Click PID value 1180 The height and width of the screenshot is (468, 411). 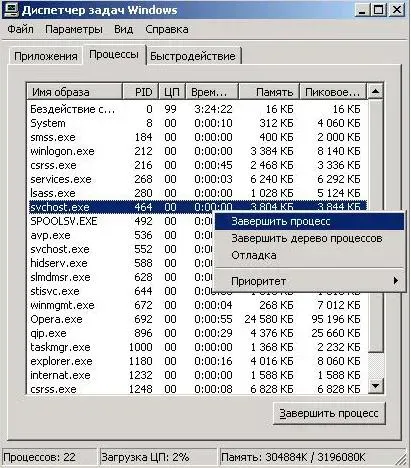click(141, 361)
